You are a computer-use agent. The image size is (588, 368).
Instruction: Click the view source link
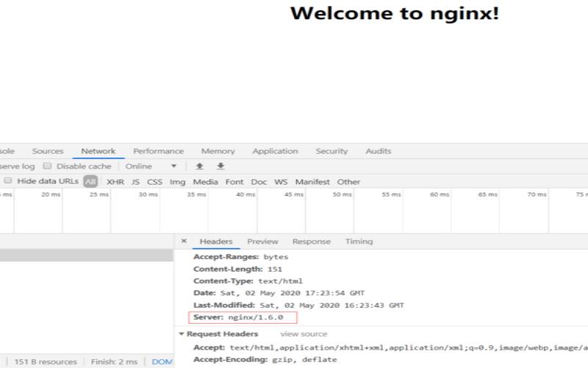coord(304,334)
